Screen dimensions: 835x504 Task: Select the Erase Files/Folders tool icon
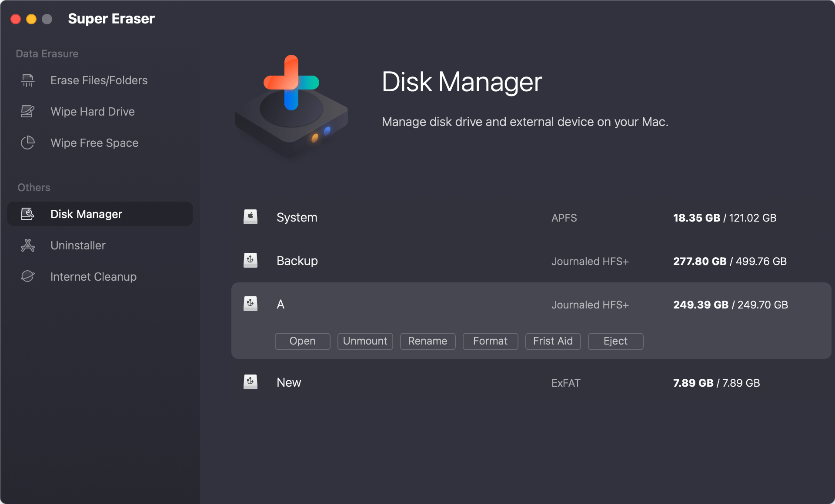(27, 80)
